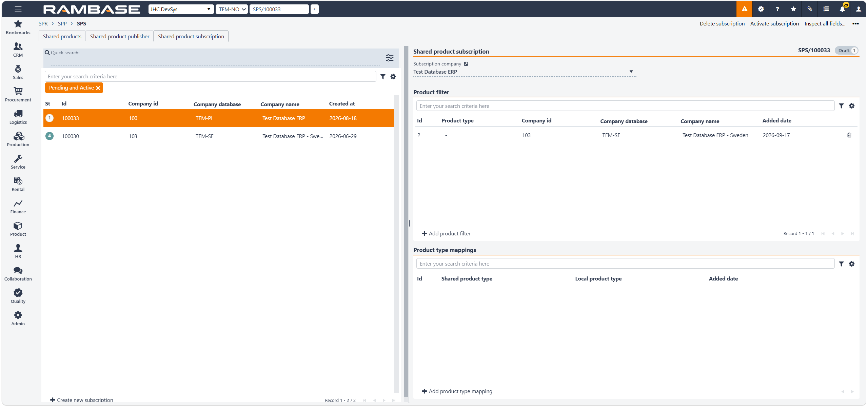The width and height of the screenshot is (868, 407).
Task: Open the HR module
Action: pos(18,251)
